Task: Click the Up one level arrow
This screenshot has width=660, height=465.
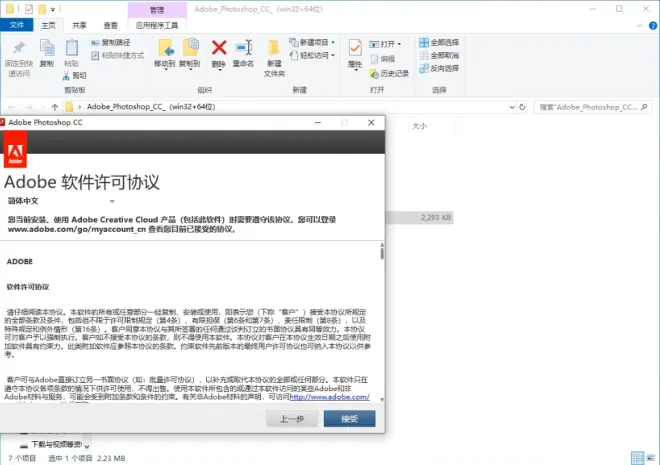Action: [55, 107]
